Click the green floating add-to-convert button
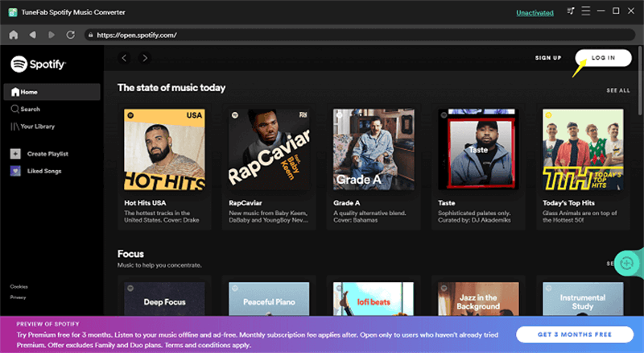This screenshot has width=644, height=353. point(627,262)
